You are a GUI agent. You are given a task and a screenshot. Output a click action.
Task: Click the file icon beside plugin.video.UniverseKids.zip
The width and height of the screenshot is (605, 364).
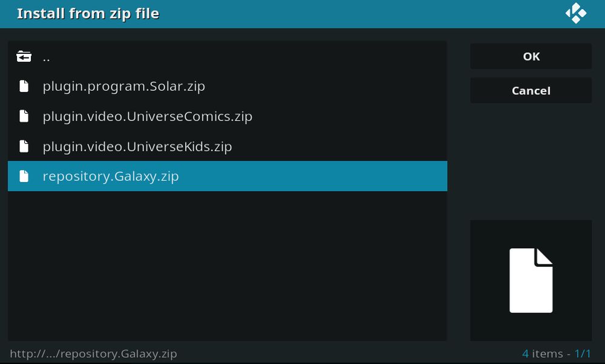pyautogui.click(x=24, y=146)
